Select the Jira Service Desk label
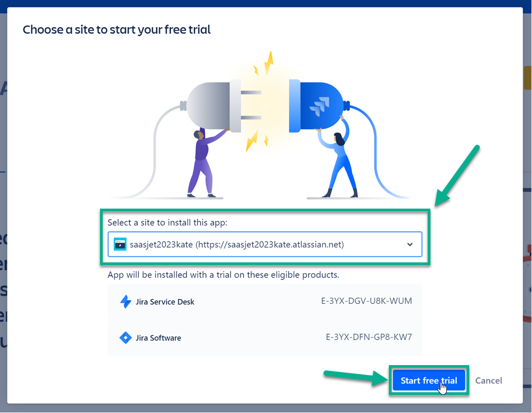 [165, 302]
